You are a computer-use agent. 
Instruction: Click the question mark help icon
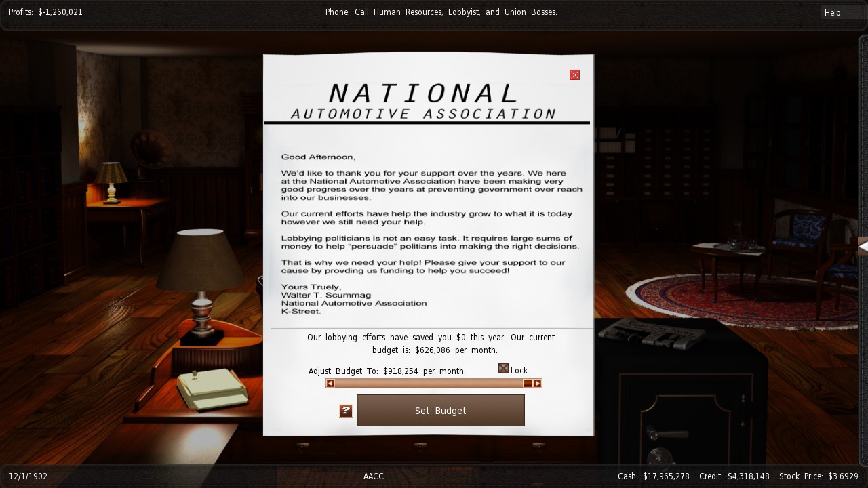346,411
